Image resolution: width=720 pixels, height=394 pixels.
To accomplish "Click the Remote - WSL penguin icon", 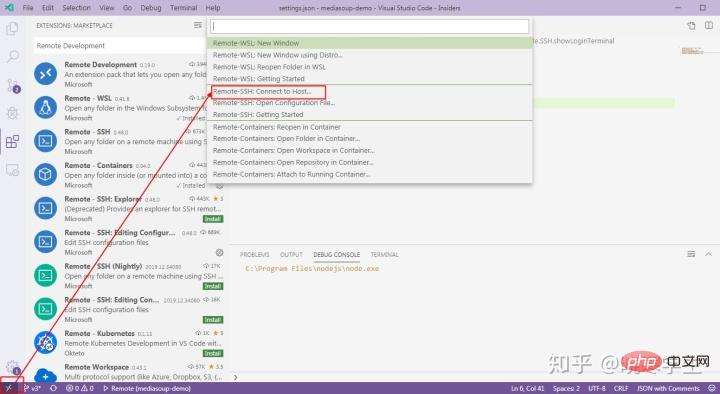I will (45, 107).
